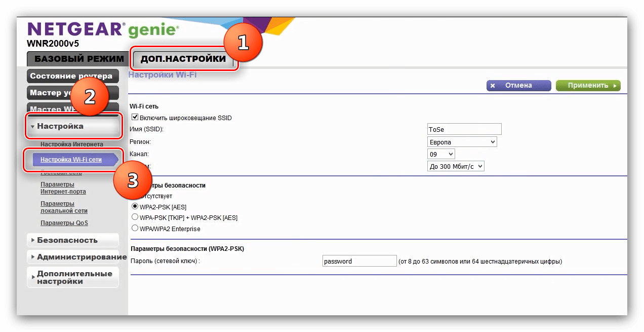Screen dimensions: 644x332
Task: Collapse the Настройка section
Action: pos(73,126)
